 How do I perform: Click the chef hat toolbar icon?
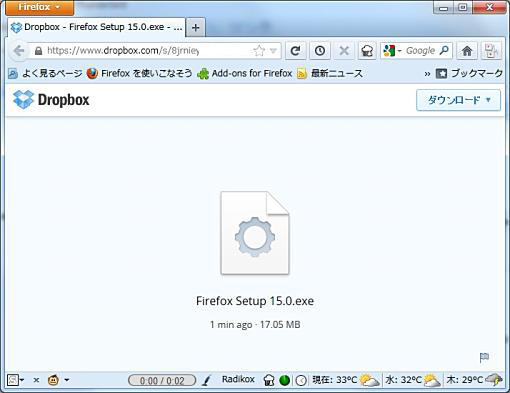tap(367, 51)
